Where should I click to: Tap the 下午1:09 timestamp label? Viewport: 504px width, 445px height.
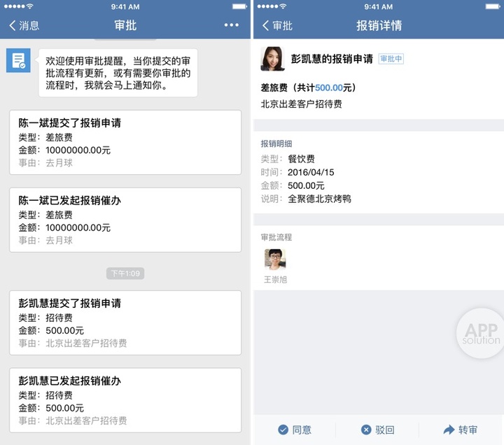[x=125, y=273]
